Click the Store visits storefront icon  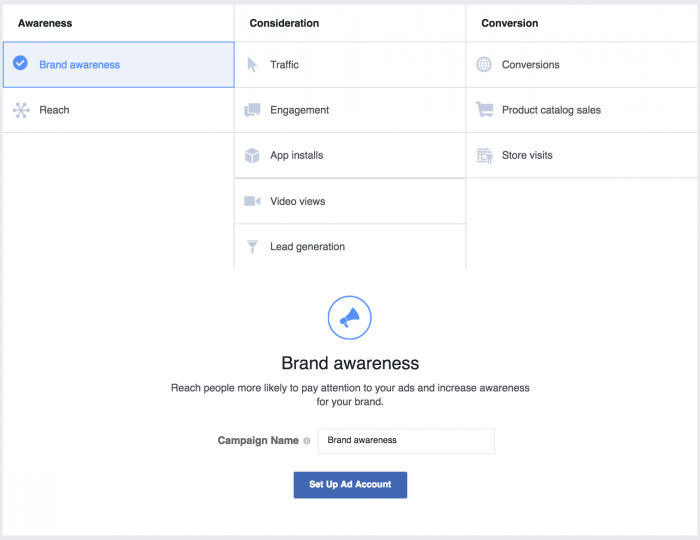tap(484, 156)
